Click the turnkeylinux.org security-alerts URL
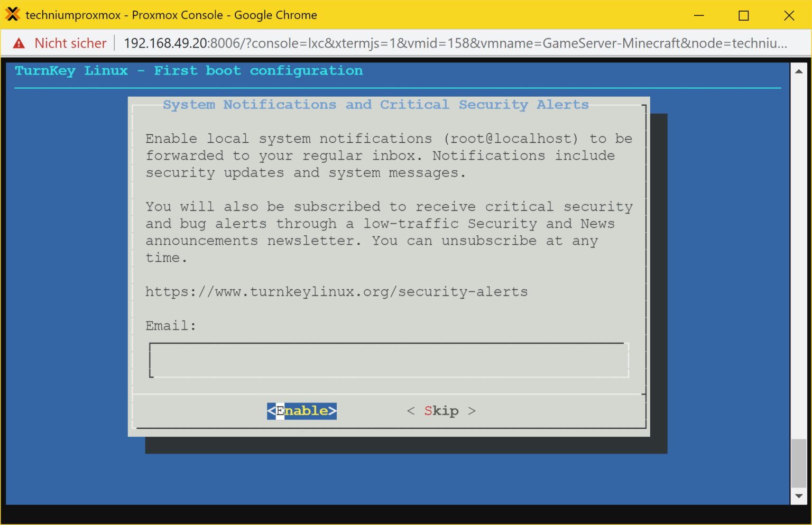The image size is (812, 525). 336,292
